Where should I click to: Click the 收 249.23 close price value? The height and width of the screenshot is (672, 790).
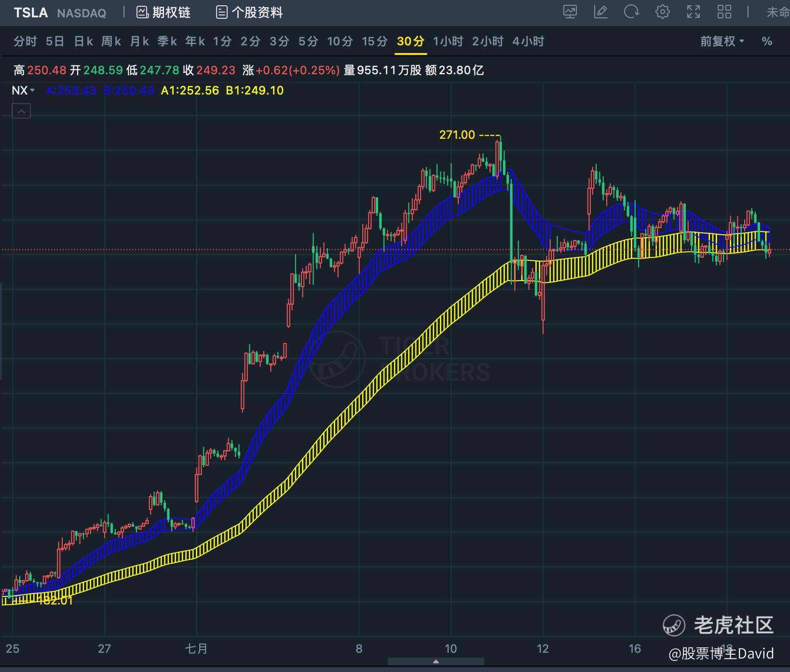[209, 70]
